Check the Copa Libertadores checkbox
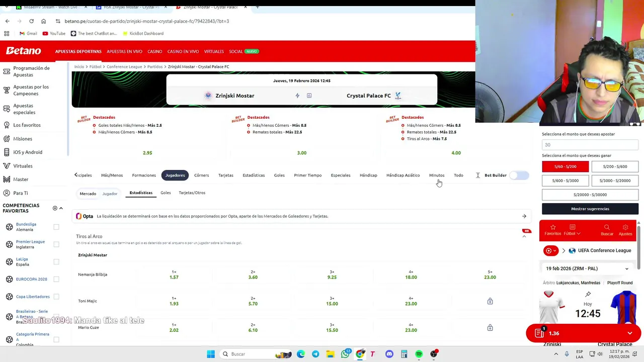Viewport: 644px width, 362px height. (56, 297)
